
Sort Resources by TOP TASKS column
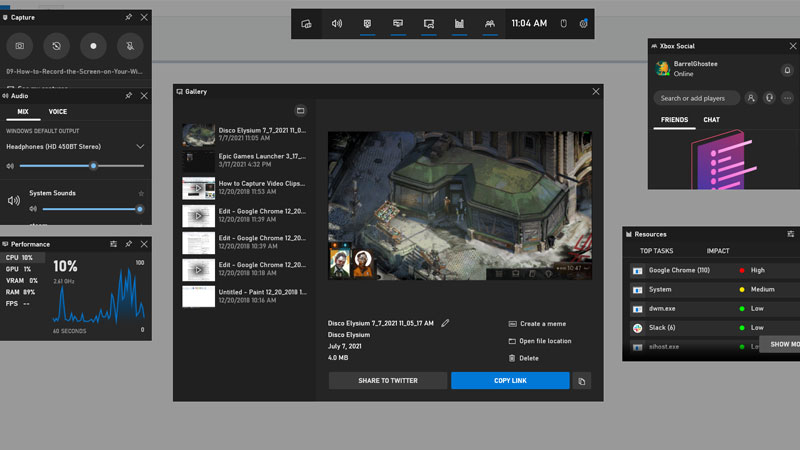[x=656, y=251]
